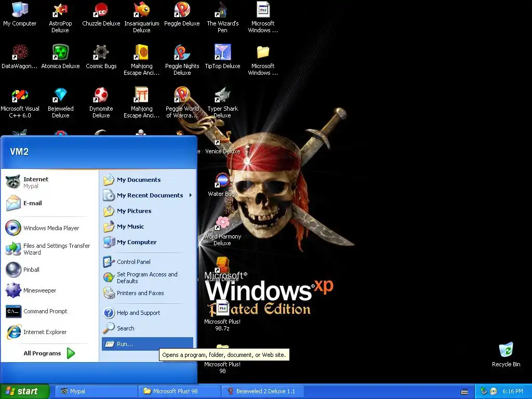Screen dimensions: 532x399
Task: Launch Windows Media Player from Start menu
Action: pos(49,228)
